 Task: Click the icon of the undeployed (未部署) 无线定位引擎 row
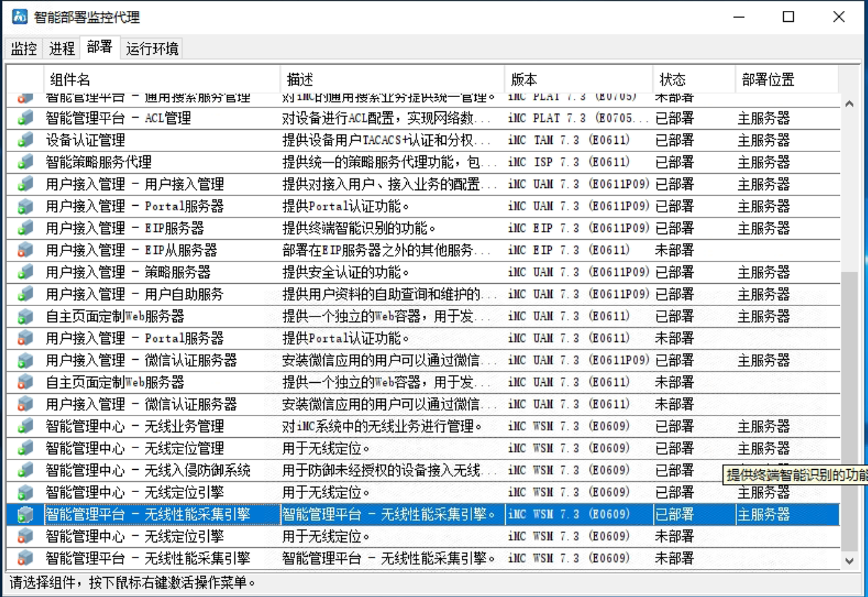point(26,536)
